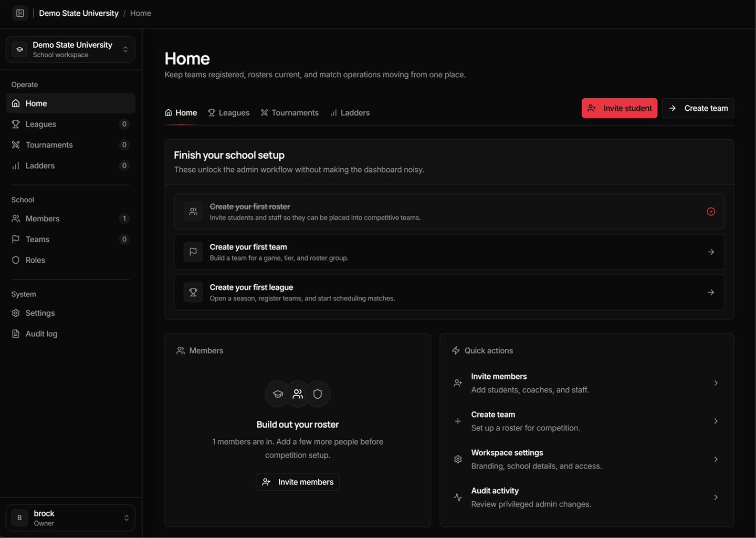
Task: Click the Teams count badge in sidebar
Action: click(x=124, y=239)
